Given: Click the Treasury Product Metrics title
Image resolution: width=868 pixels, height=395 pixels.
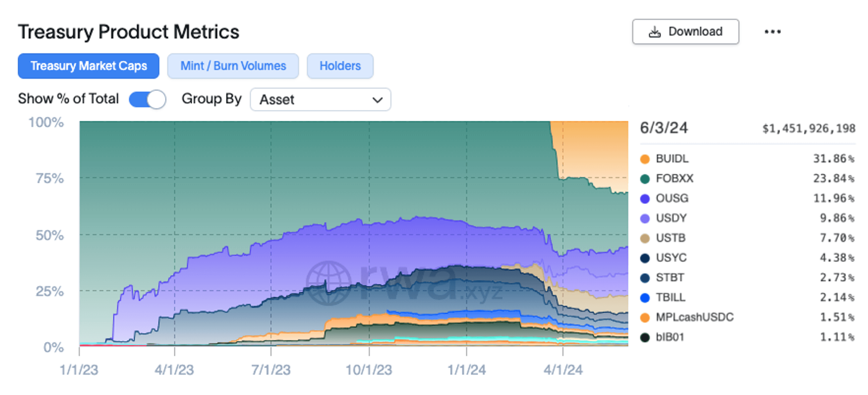Looking at the screenshot, I should click(x=129, y=32).
